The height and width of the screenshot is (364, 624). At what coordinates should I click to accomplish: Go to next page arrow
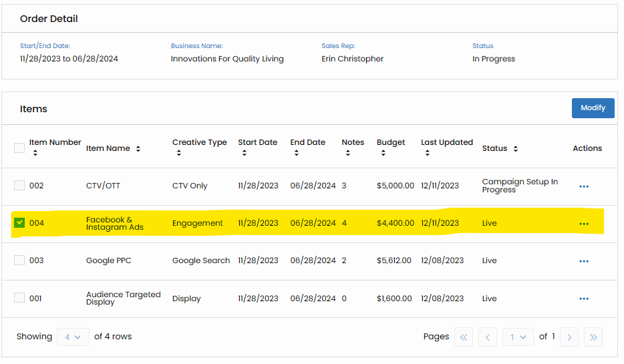click(x=569, y=337)
